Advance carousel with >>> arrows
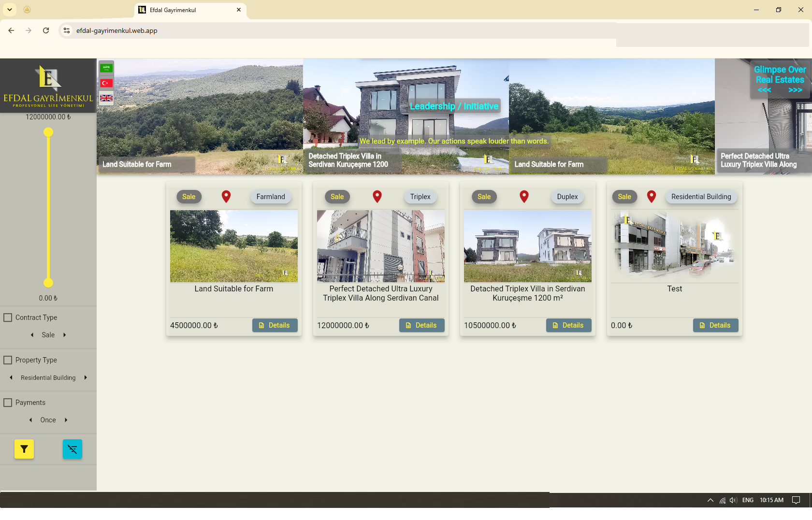The width and height of the screenshot is (812, 520). coord(795,90)
